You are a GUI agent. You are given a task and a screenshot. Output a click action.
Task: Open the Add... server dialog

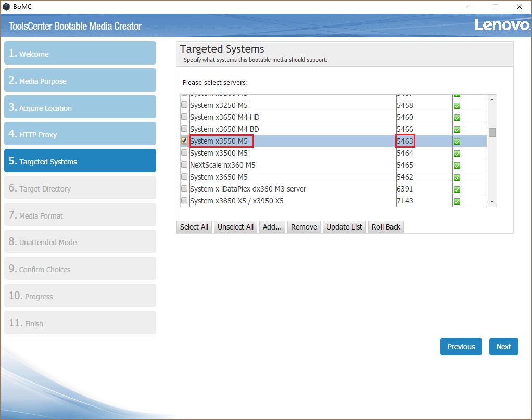[x=272, y=227]
